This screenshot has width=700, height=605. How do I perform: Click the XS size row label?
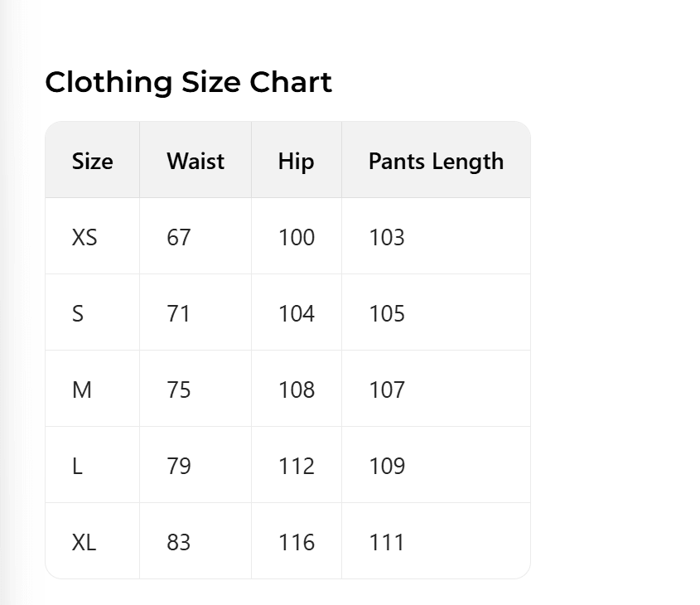point(84,238)
